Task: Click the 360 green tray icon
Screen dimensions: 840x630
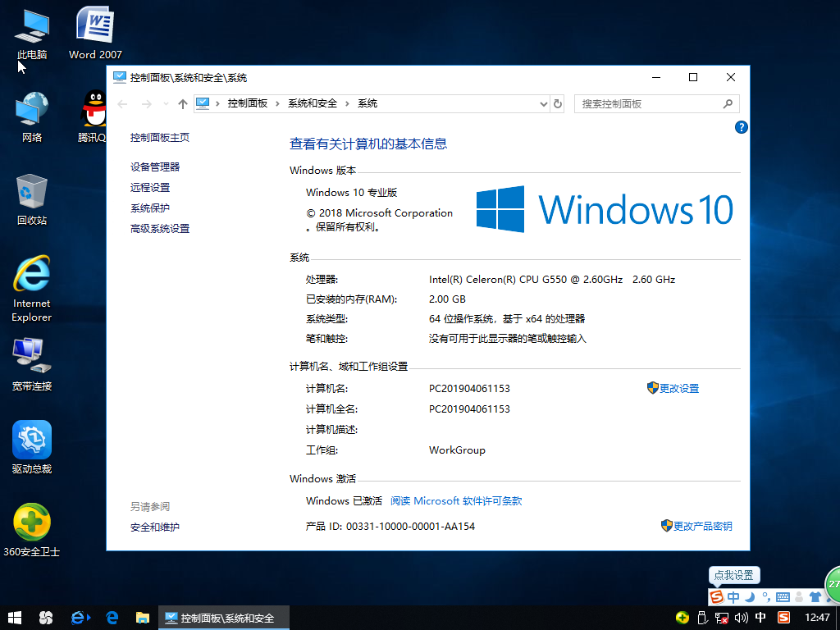Action: point(682,618)
